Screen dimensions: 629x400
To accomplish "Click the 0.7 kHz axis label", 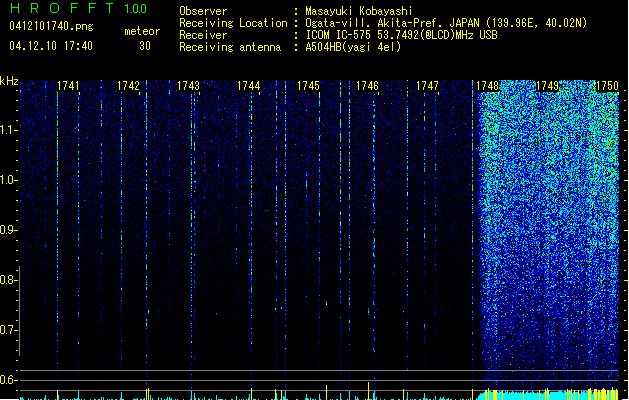I will coord(9,330).
